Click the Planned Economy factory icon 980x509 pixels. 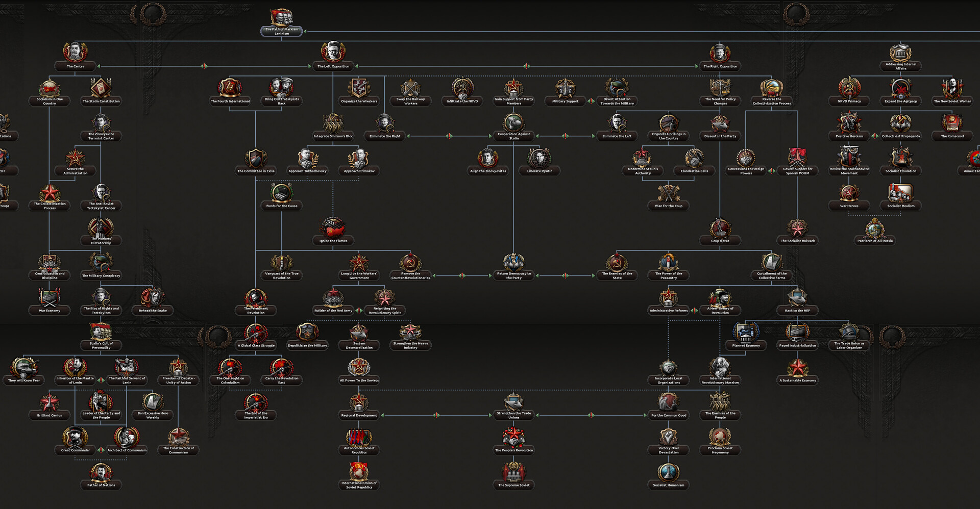pyautogui.click(x=746, y=332)
